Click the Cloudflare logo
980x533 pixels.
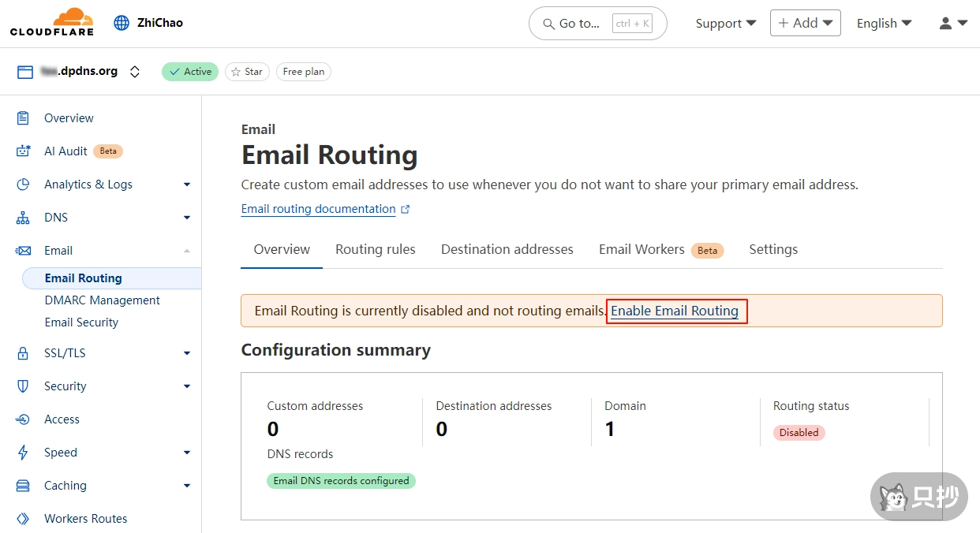click(52, 22)
